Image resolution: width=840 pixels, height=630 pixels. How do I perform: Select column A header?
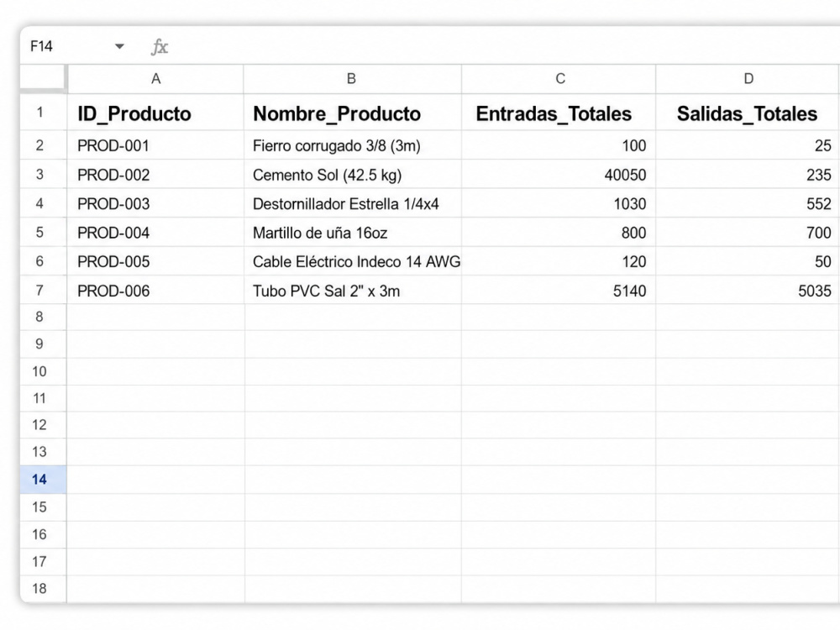tap(155, 79)
